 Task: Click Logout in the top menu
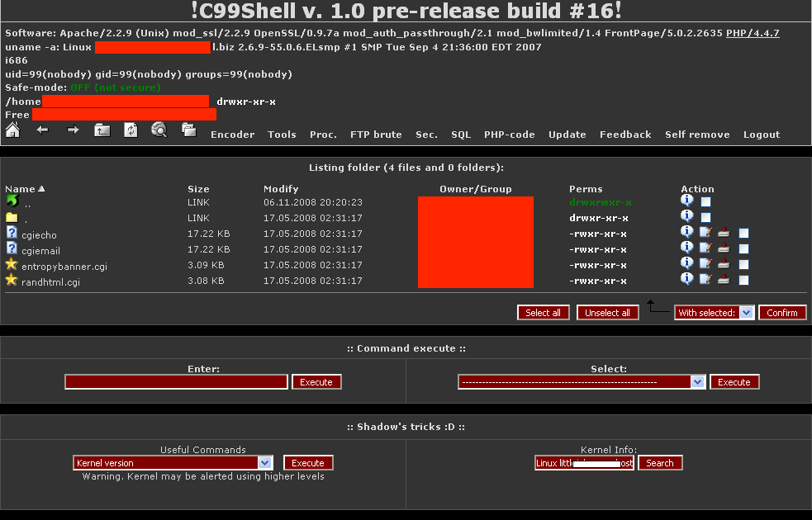762,135
